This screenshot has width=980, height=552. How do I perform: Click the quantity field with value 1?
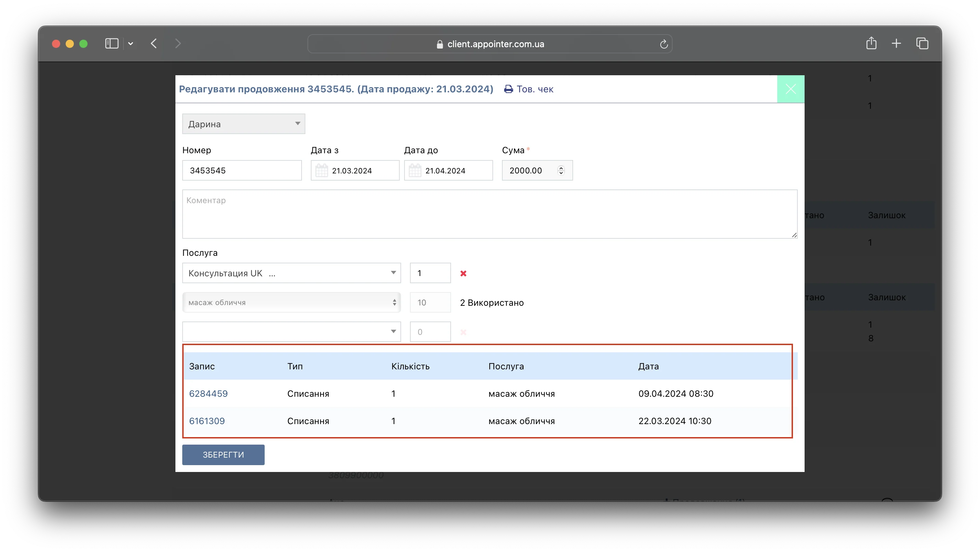(x=430, y=273)
